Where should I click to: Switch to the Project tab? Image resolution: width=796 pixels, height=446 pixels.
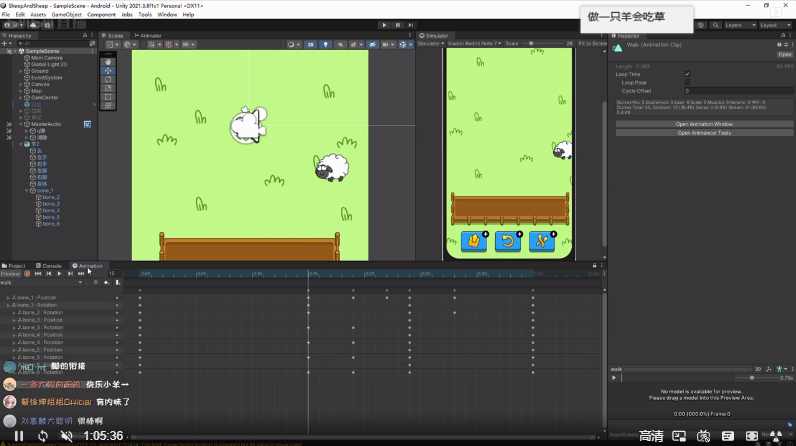click(x=13, y=266)
